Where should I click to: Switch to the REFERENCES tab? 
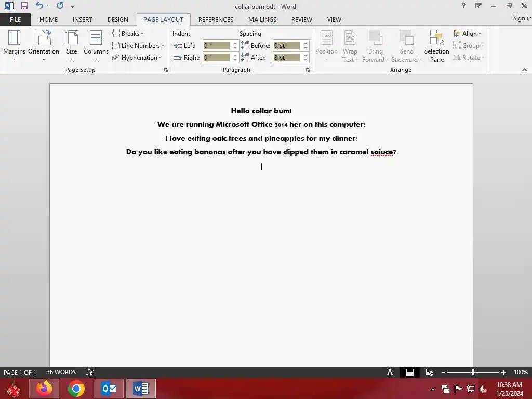(216, 20)
